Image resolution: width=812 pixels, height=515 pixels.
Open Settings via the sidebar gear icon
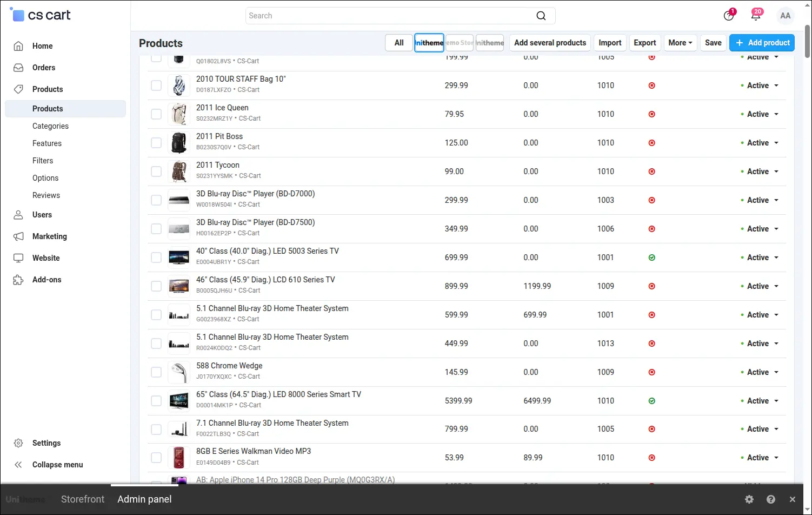pyautogui.click(x=18, y=443)
